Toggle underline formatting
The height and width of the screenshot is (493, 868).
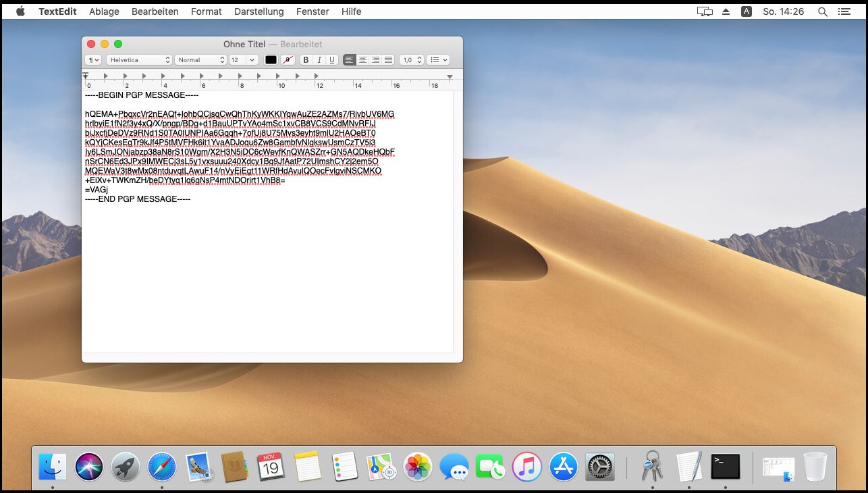(x=331, y=60)
